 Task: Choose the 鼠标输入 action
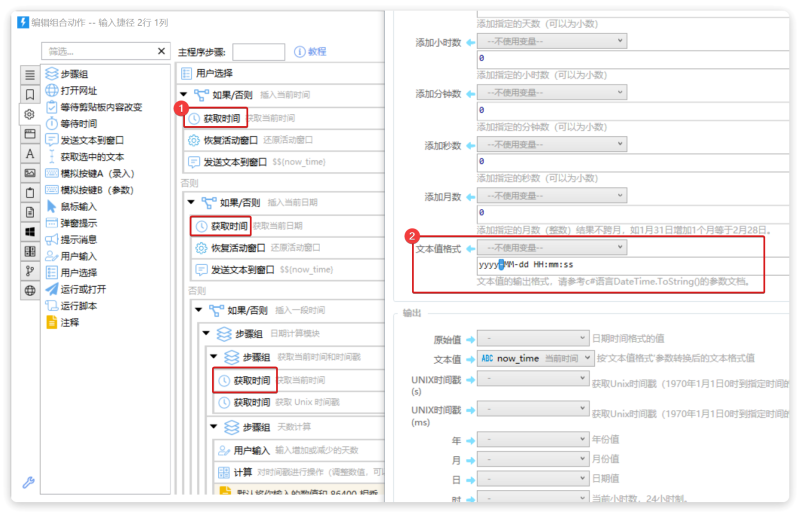pos(71,206)
